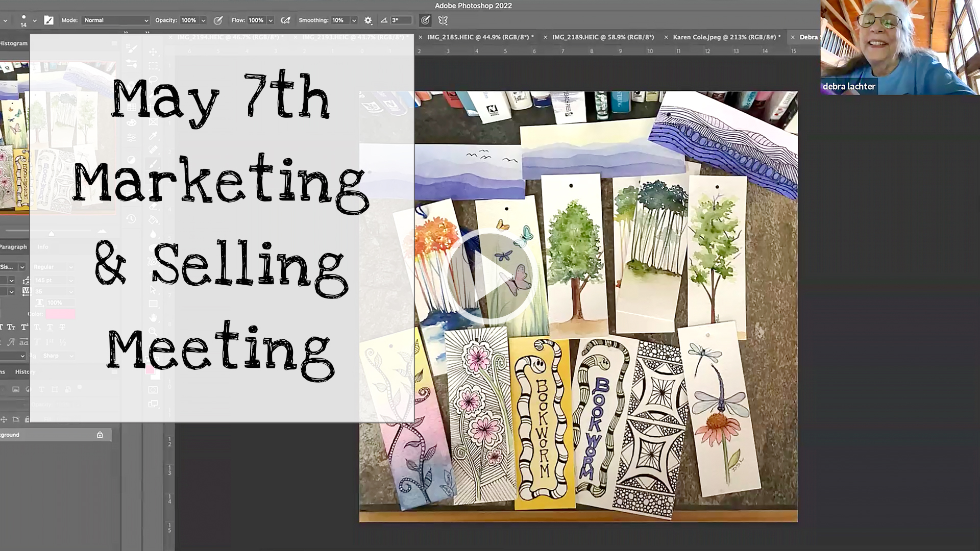Screen dimensions: 980x551
Task: Play the video with the center play button
Action: click(x=490, y=276)
